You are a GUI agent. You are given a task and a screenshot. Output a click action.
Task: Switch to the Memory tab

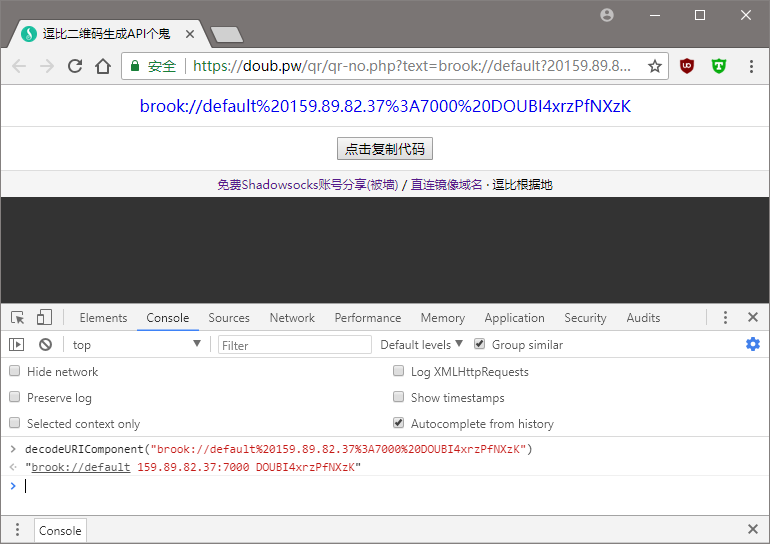[442, 318]
